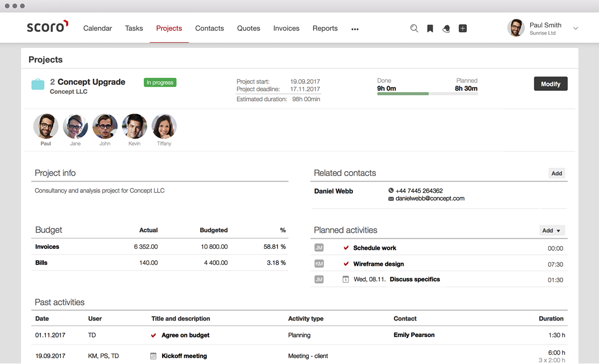
Task: Select Tiffany's team member avatar
Action: coord(164,127)
